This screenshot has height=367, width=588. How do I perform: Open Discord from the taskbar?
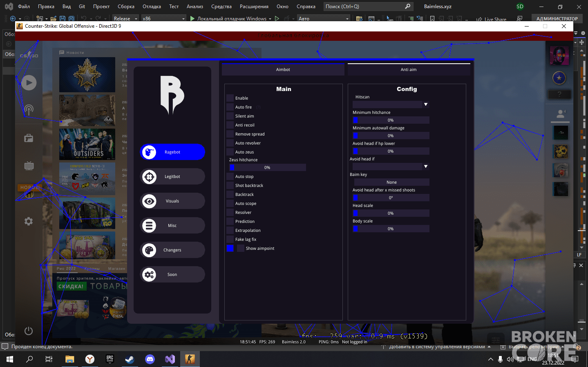(150, 359)
